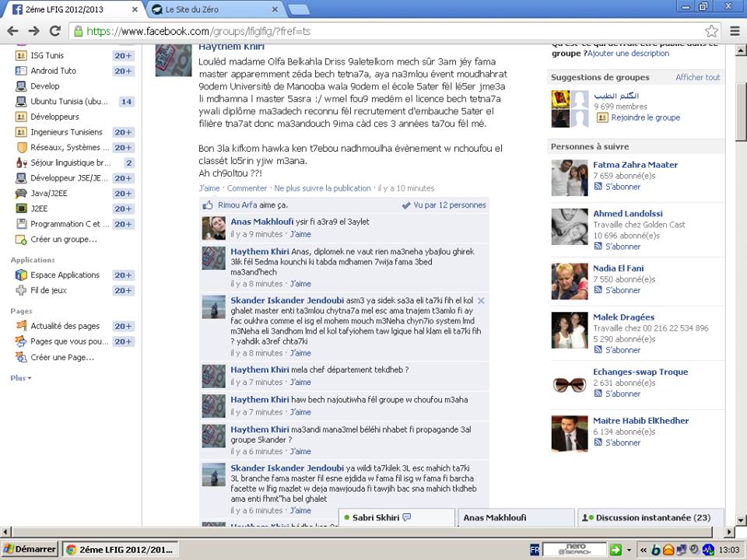Reload the page with the refresh icon
This screenshot has height=560, width=747.
click(55, 31)
